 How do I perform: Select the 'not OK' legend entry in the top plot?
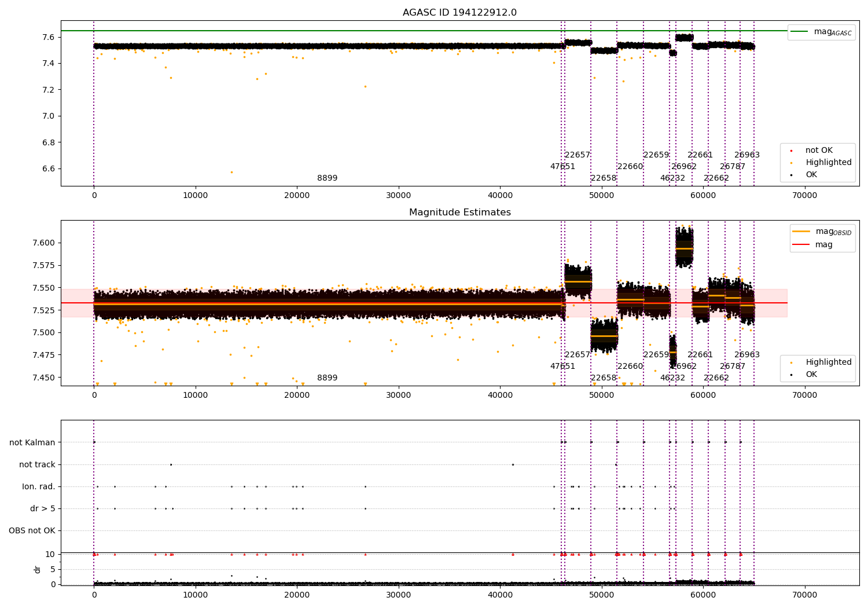[819, 151]
